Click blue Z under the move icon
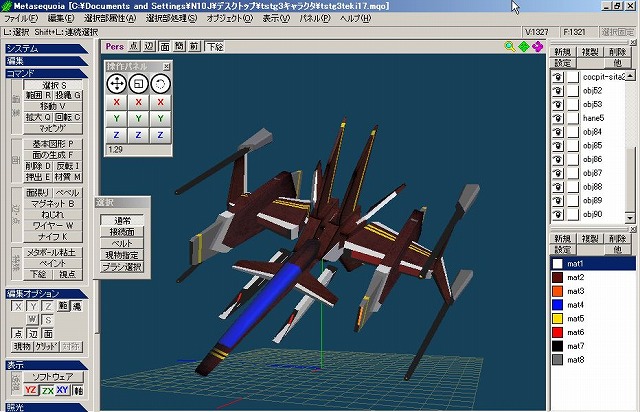 [x=116, y=135]
